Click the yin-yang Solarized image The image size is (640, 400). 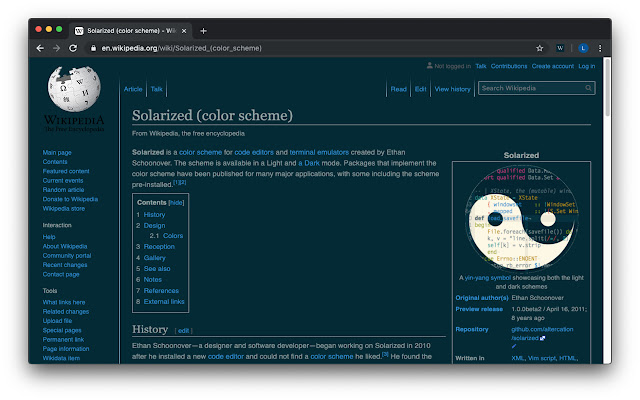click(x=522, y=218)
